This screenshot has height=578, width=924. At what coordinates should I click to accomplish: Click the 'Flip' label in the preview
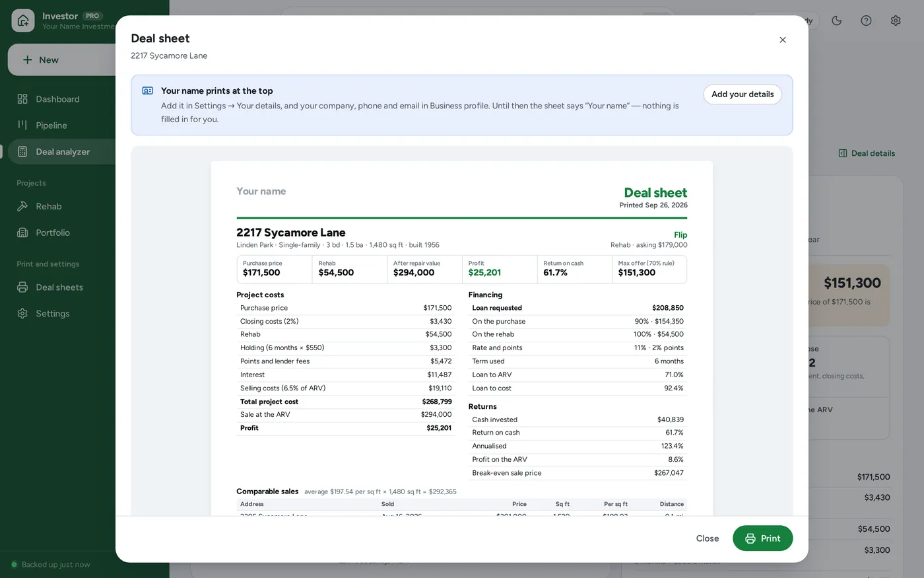click(x=680, y=235)
